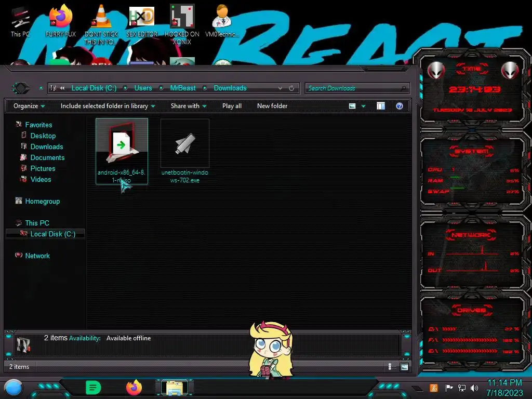This screenshot has height=399, width=532.
Task: Open the green notes app in taskbar
Action: tap(94, 388)
